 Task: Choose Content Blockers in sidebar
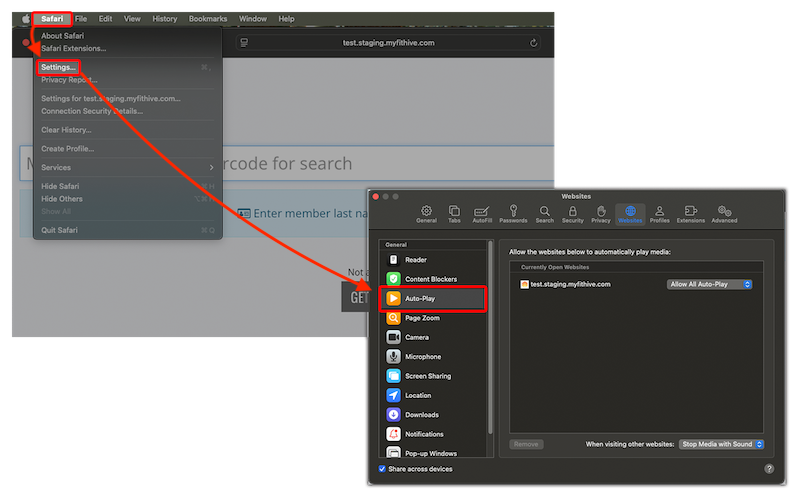(432, 279)
